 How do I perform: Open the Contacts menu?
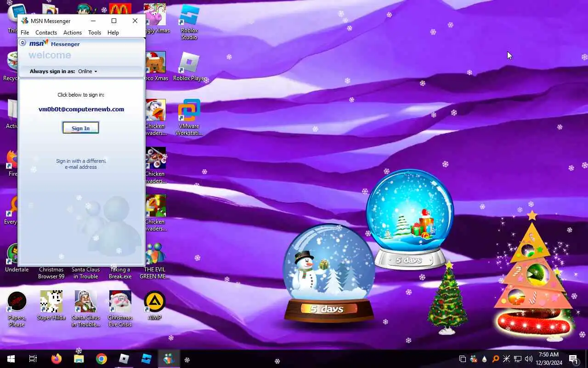(46, 33)
